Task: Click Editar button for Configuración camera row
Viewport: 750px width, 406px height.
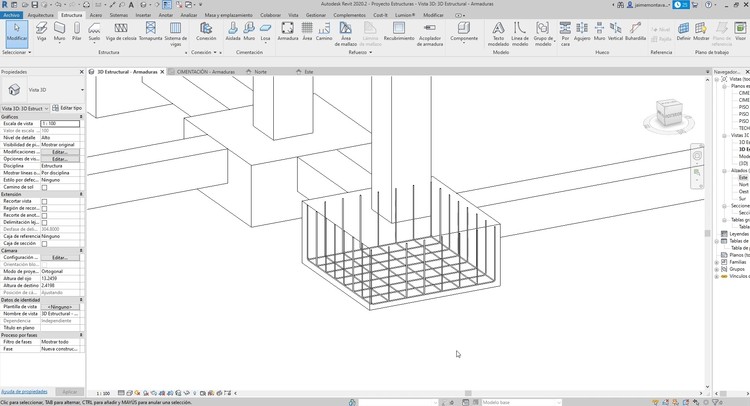Action: pos(59,257)
